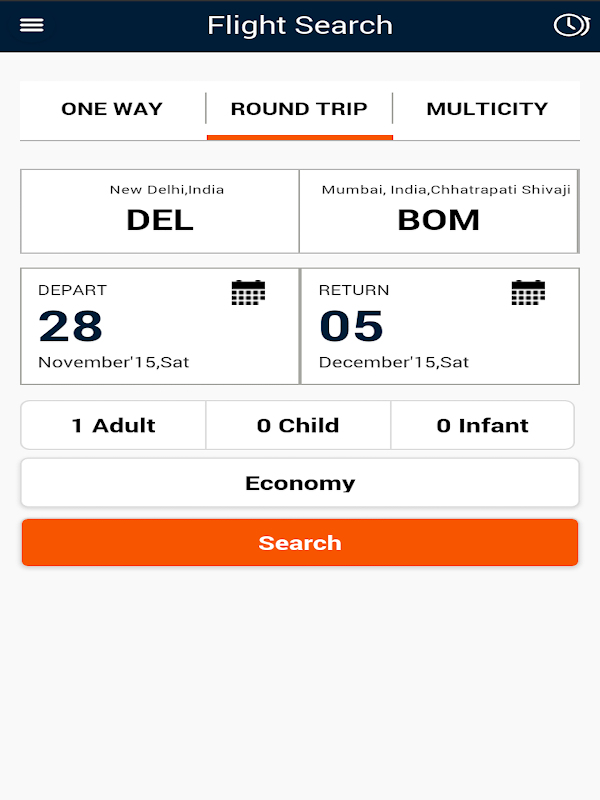The height and width of the screenshot is (800, 600).
Task: Adjust the 0 Infant passenger count
Action: point(483,426)
